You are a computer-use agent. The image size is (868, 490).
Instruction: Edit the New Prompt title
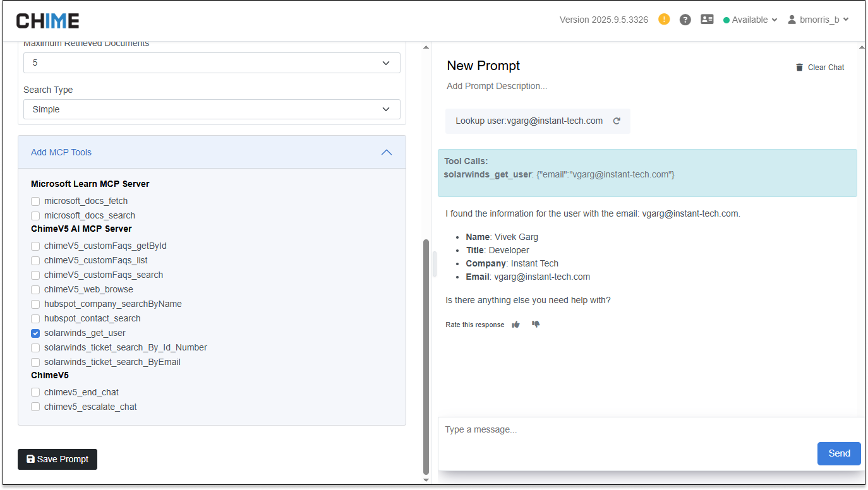tap(483, 66)
